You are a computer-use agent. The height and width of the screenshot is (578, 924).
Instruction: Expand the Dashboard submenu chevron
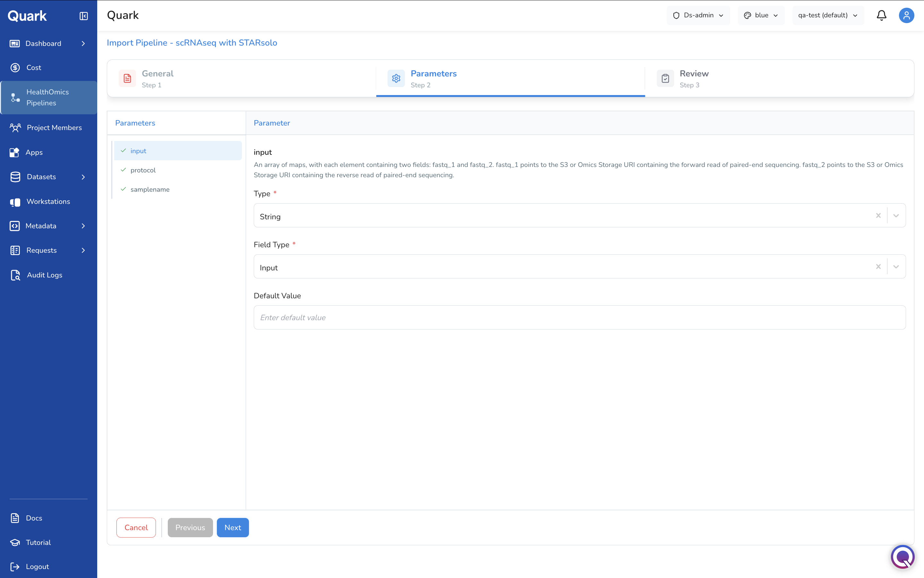[83, 44]
